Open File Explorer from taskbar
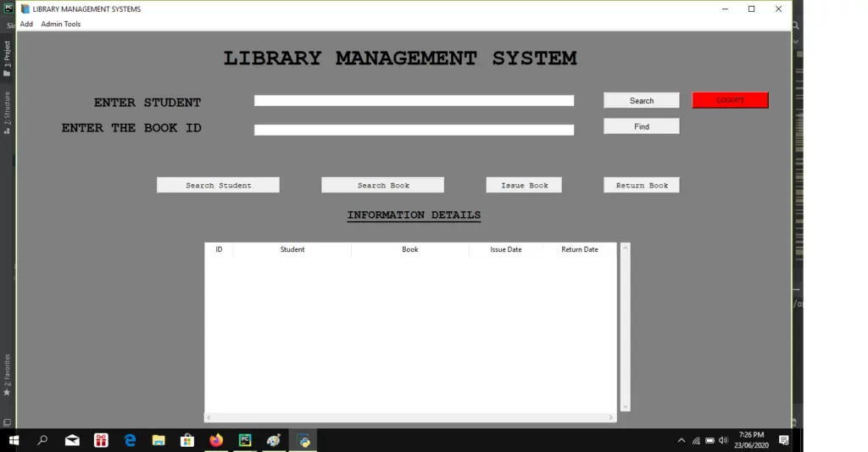The height and width of the screenshot is (452, 868). coord(159,440)
